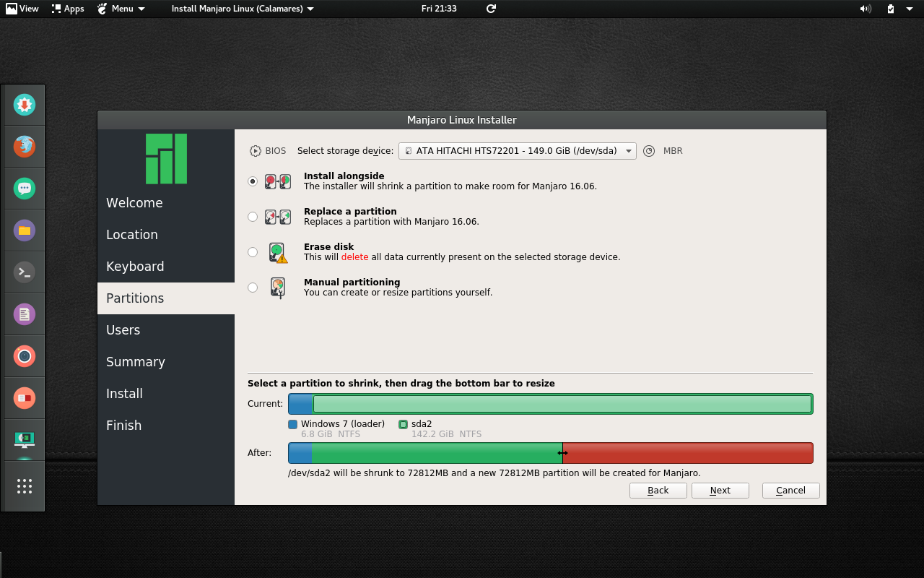The width and height of the screenshot is (924, 578).
Task: Click the Next button
Action: (720, 491)
